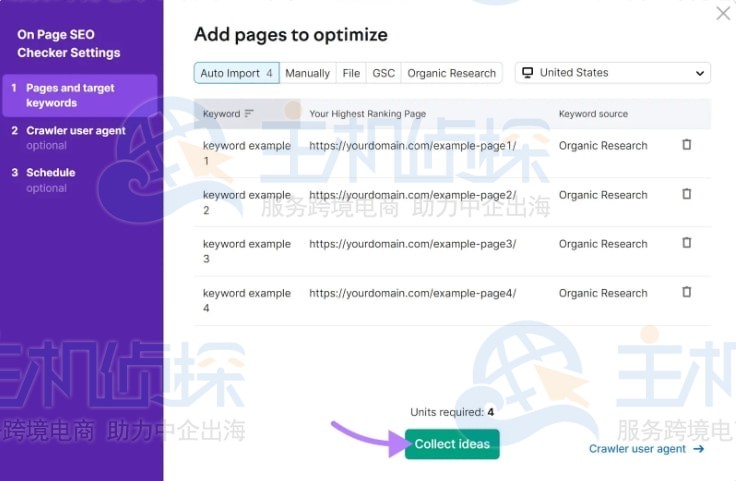
Task: Click the arrow icon next to Crawler user agent
Action: pos(698,449)
